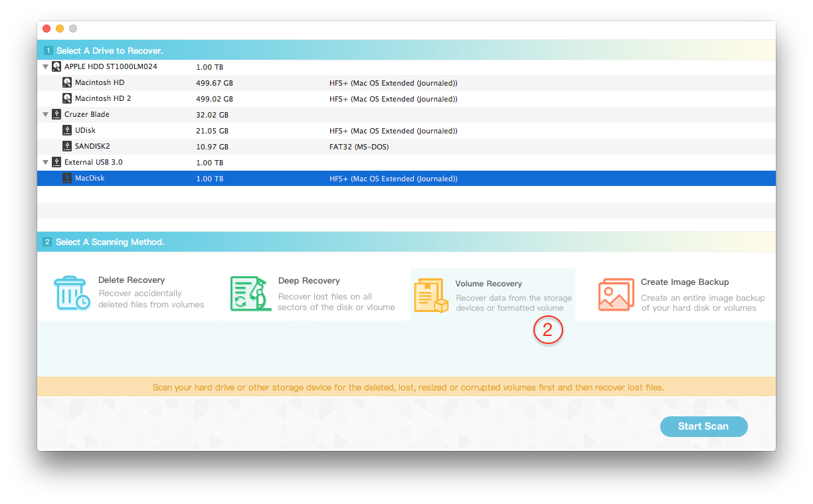Click the SANDISK2 USB volume icon

tap(67, 146)
